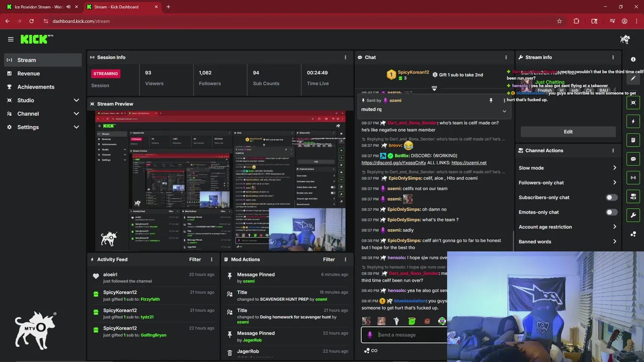
Task: Click the 00:24:49 Time Live value
Action: [317, 73]
